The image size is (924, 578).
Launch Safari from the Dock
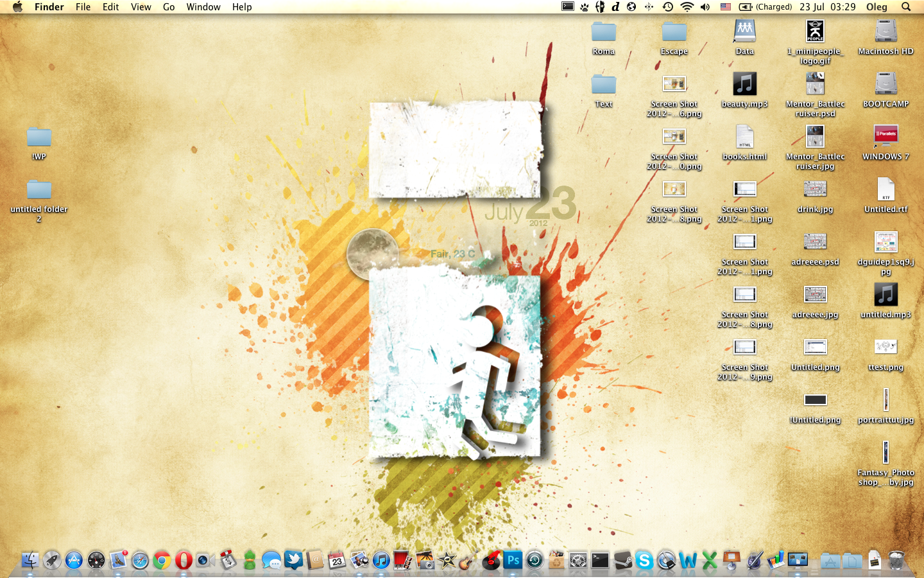click(x=140, y=560)
